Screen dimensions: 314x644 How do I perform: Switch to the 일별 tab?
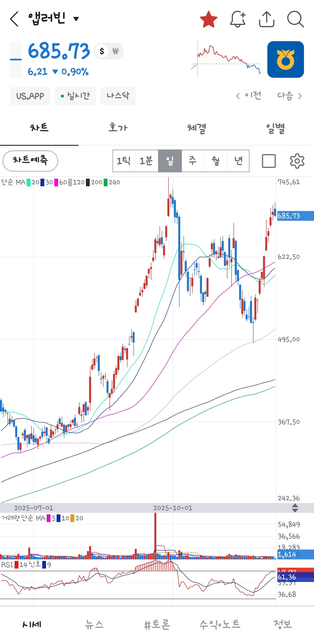[x=275, y=128]
